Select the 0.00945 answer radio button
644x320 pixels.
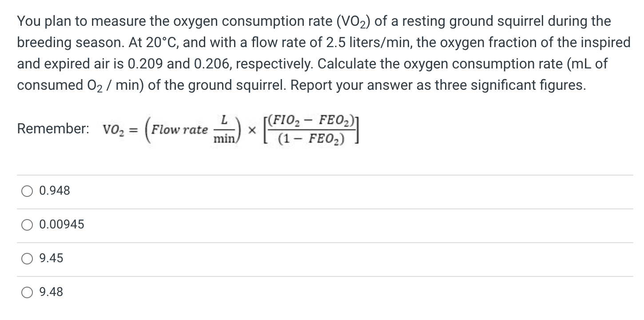click(x=26, y=224)
